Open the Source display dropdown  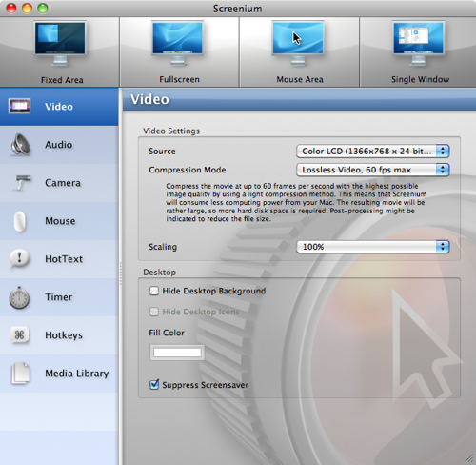373,152
